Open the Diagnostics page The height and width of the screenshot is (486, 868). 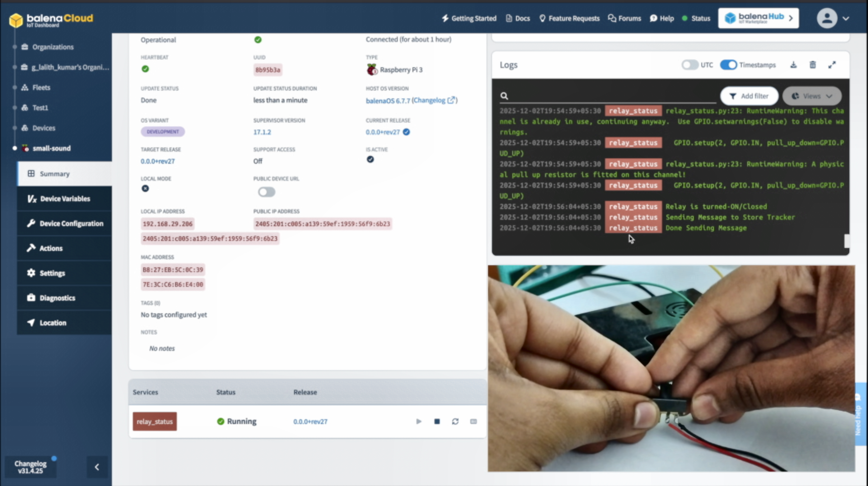click(x=64, y=298)
